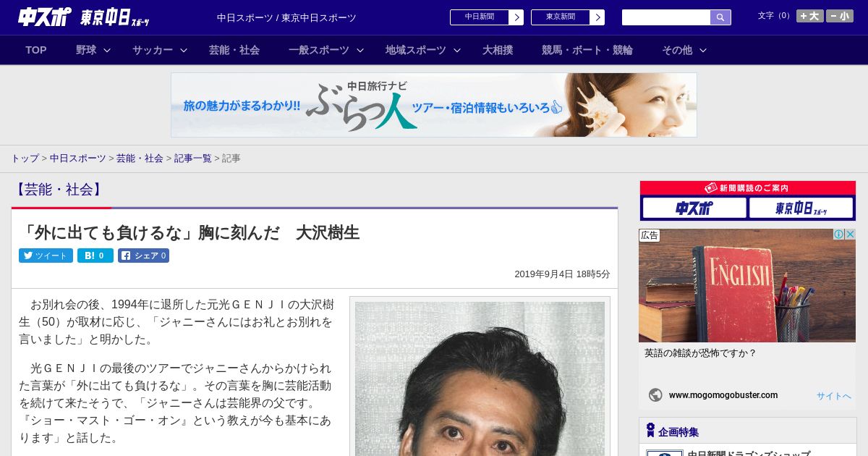This screenshot has height=456, width=868.
Task: Expand the サッカー dropdown chevron
Action: (184, 50)
